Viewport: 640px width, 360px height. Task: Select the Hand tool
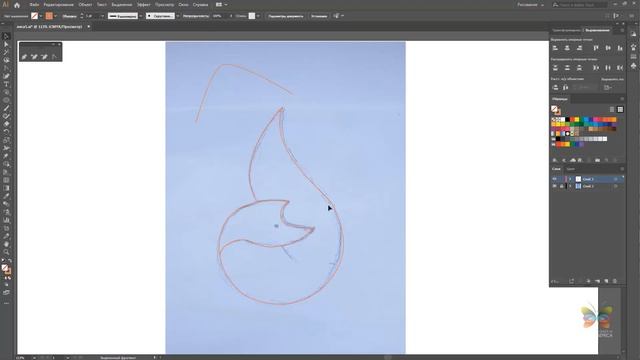point(6,244)
